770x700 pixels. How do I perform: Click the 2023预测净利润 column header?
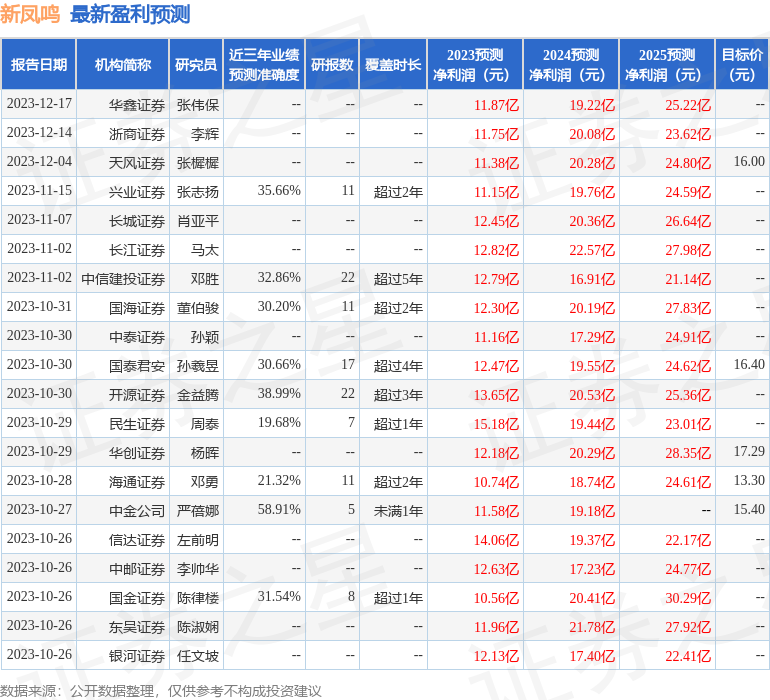pos(475,64)
